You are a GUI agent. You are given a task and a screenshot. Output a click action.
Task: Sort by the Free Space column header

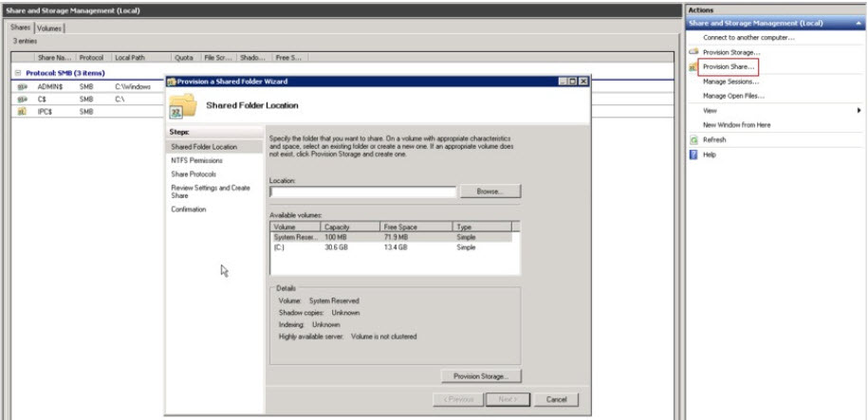(416, 227)
